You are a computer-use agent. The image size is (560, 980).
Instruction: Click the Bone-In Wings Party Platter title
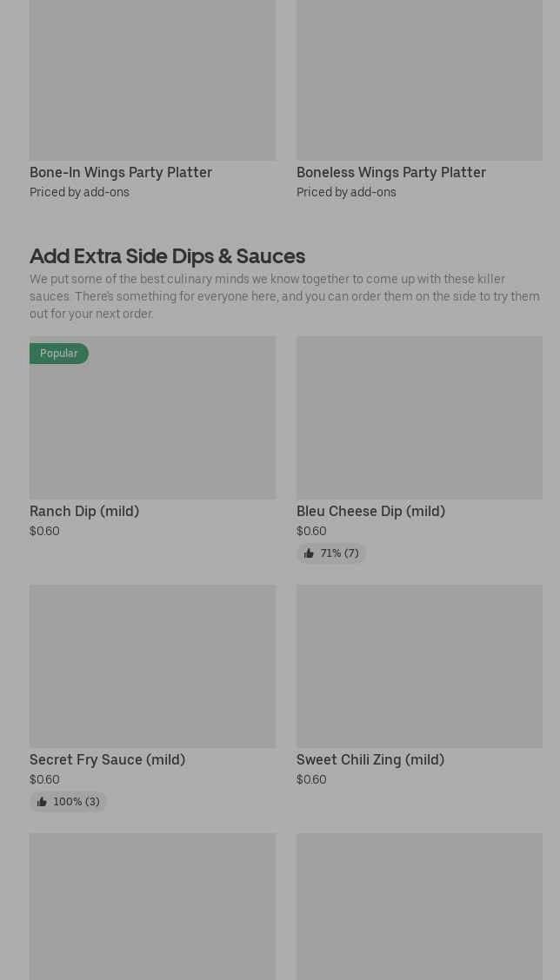[x=121, y=172]
